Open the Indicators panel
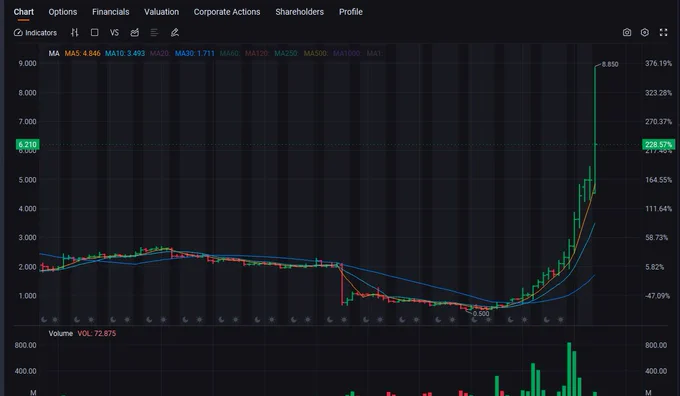Screen dimensions: 680x396 (36, 33)
